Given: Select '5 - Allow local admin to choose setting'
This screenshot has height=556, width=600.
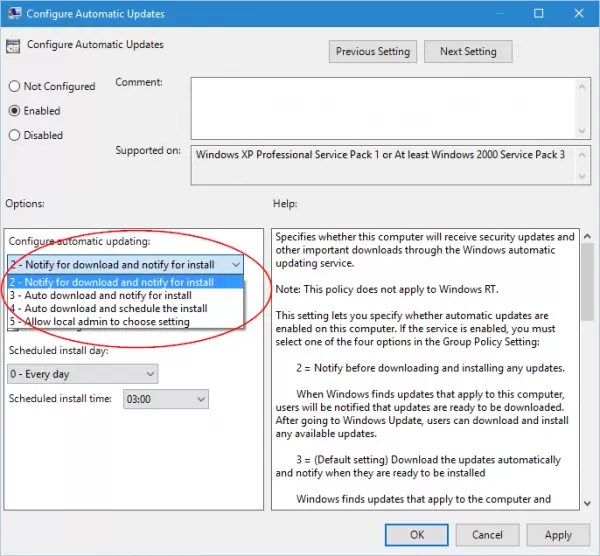Looking at the screenshot, I should coord(125,321).
